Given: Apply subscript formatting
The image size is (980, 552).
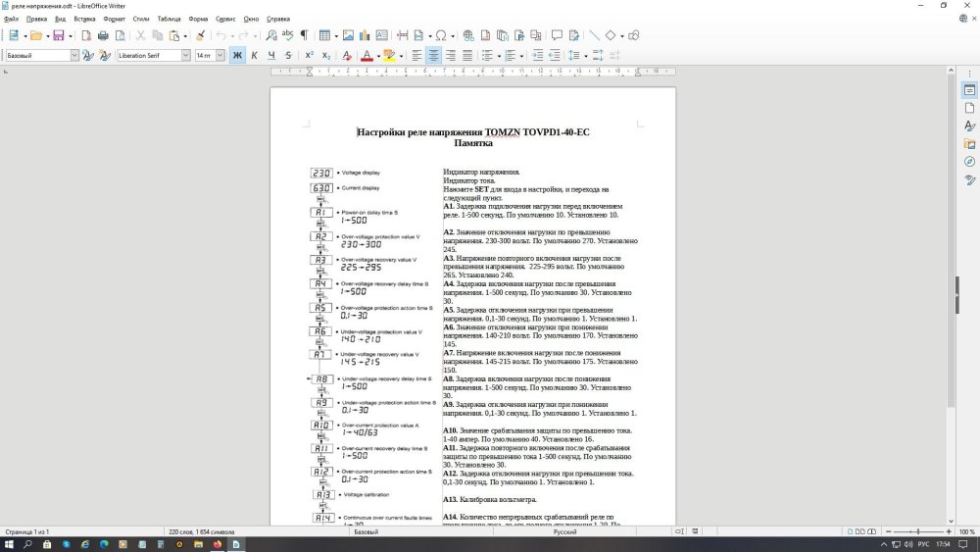Looking at the screenshot, I should tap(325, 56).
